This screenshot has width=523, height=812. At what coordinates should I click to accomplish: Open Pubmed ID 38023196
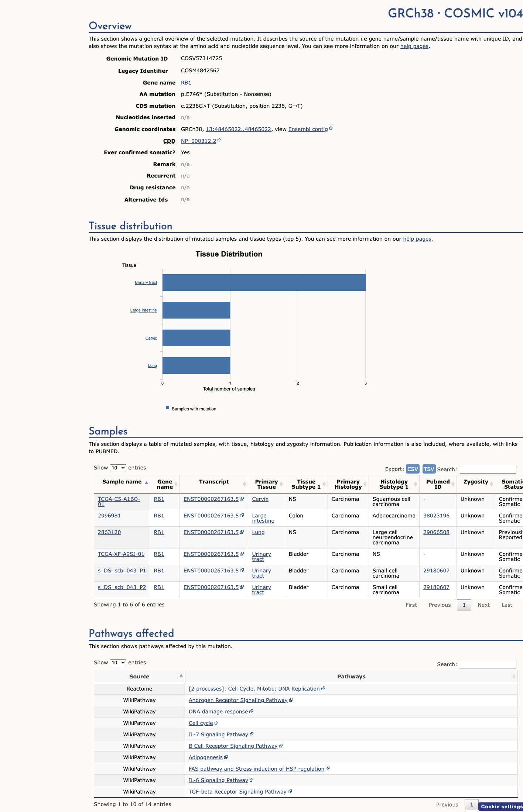coord(436,516)
